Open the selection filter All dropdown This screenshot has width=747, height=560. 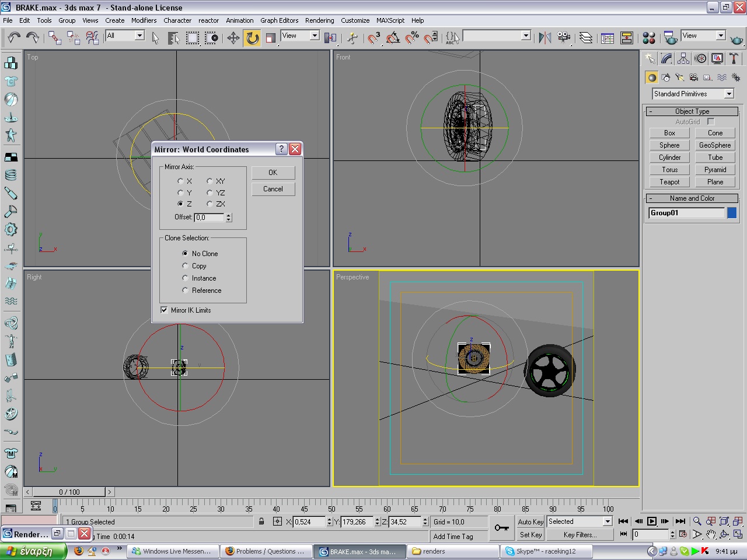click(x=139, y=36)
